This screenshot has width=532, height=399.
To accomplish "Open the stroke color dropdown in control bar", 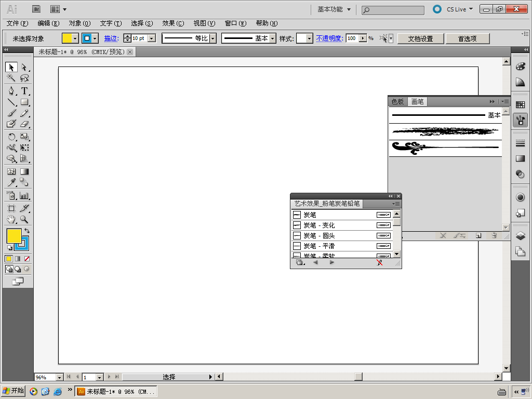I will (x=95, y=38).
